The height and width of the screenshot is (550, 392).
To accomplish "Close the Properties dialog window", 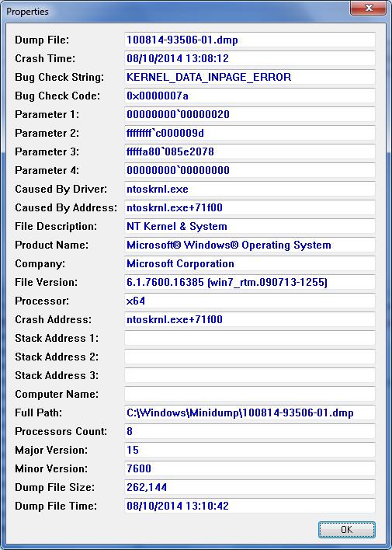I will pos(368,9).
